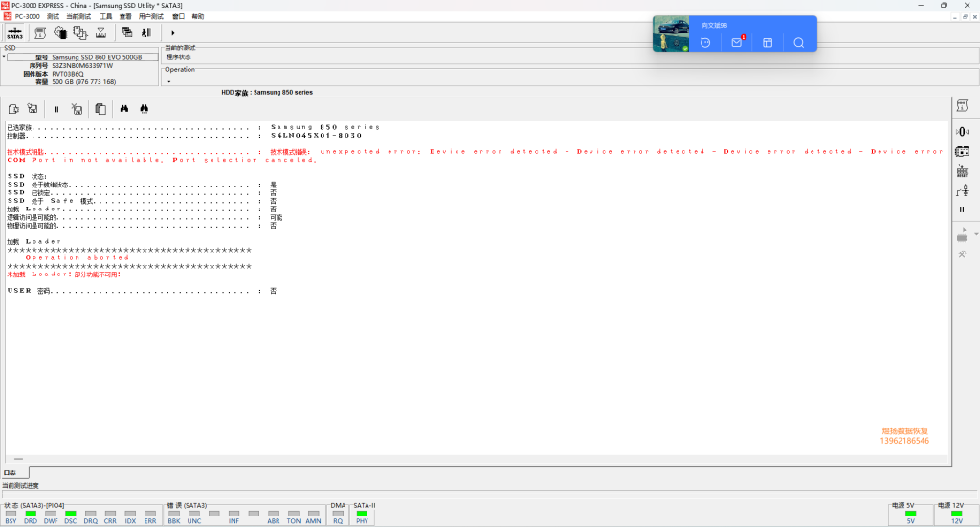The width and height of the screenshot is (980, 527).
Task: Click the green DRD status indicator
Action: click(31, 517)
